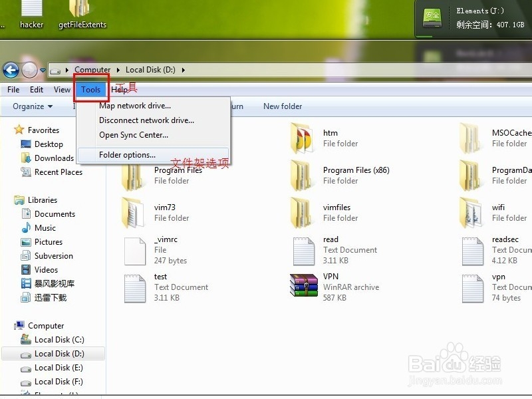
Task: Expand the breadcrumb arrow after Local Disk (D:)
Action: pyautogui.click(x=184, y=70)
